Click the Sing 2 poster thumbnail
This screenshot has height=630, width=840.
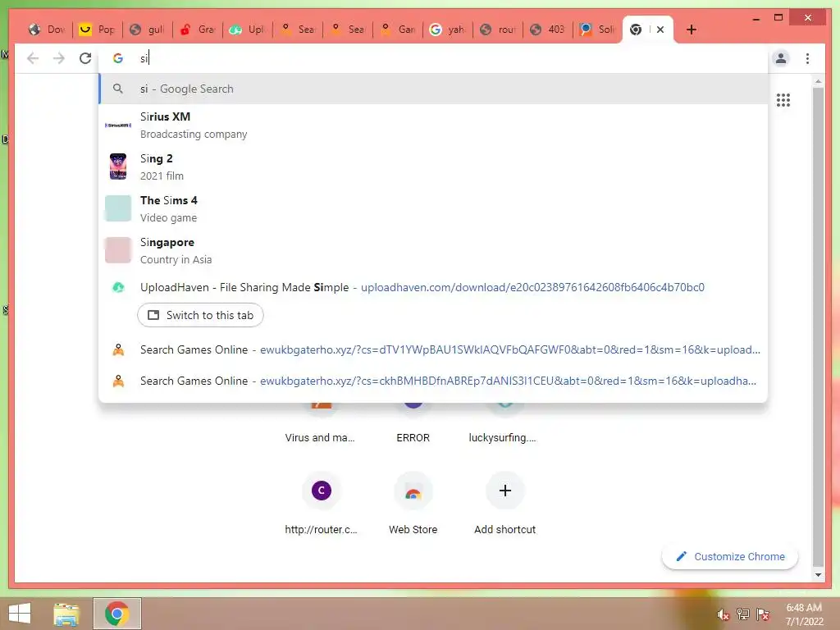[118, 166]
